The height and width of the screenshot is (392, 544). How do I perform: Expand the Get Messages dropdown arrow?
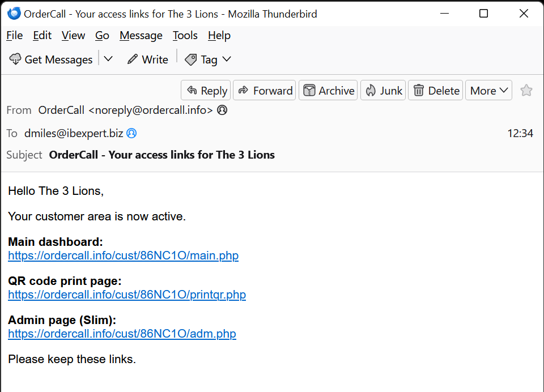[108, 59]
